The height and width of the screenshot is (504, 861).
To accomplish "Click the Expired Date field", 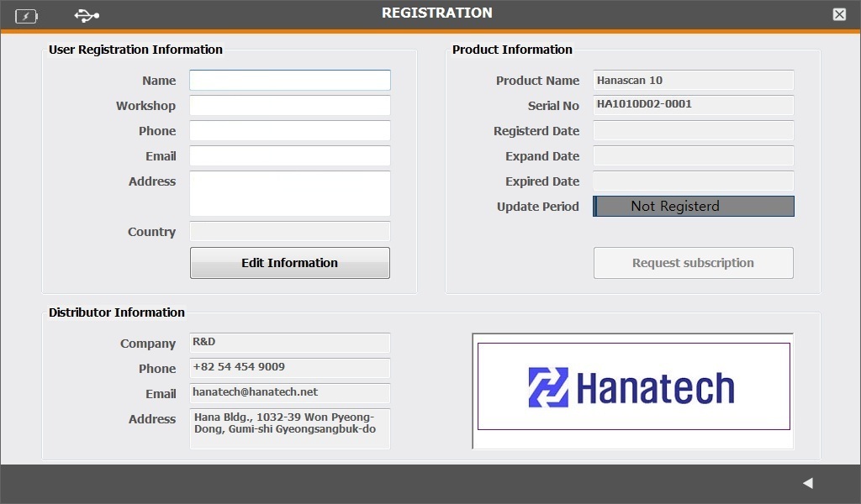I will (x=693, y=181).
